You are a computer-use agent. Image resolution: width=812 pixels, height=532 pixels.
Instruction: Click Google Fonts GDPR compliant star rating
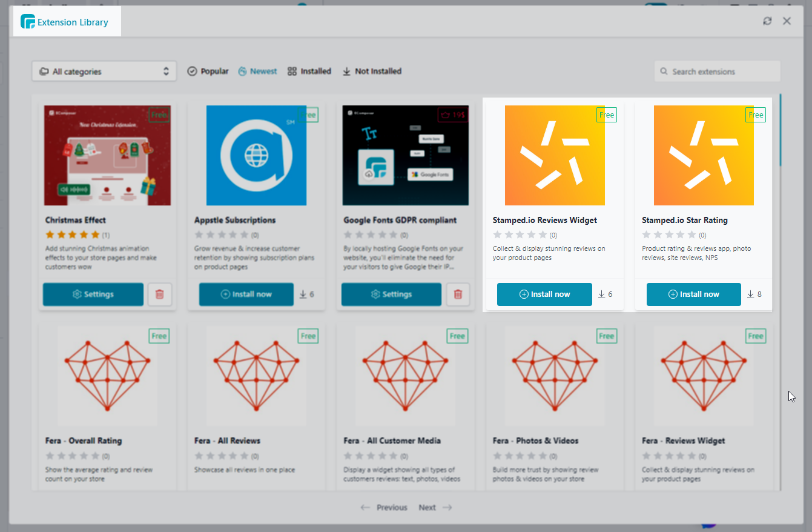[x=371, y=234]
